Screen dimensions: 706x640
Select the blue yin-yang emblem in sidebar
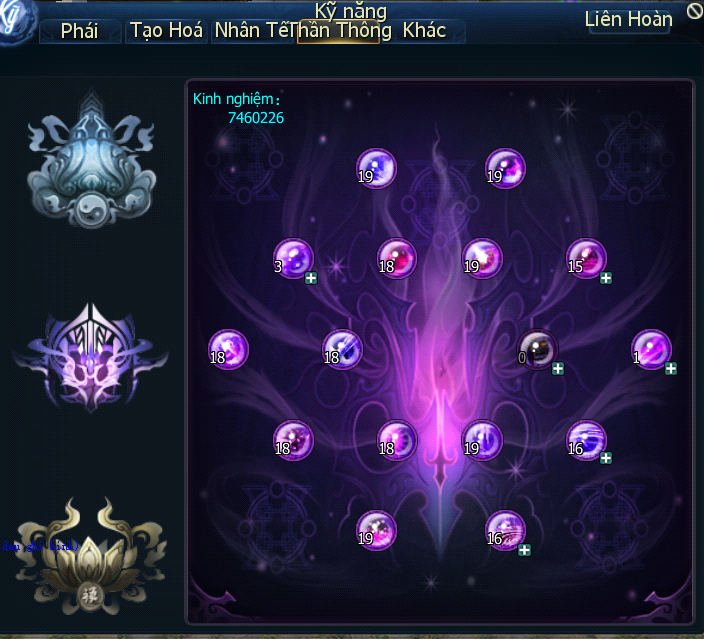(92, 160)
